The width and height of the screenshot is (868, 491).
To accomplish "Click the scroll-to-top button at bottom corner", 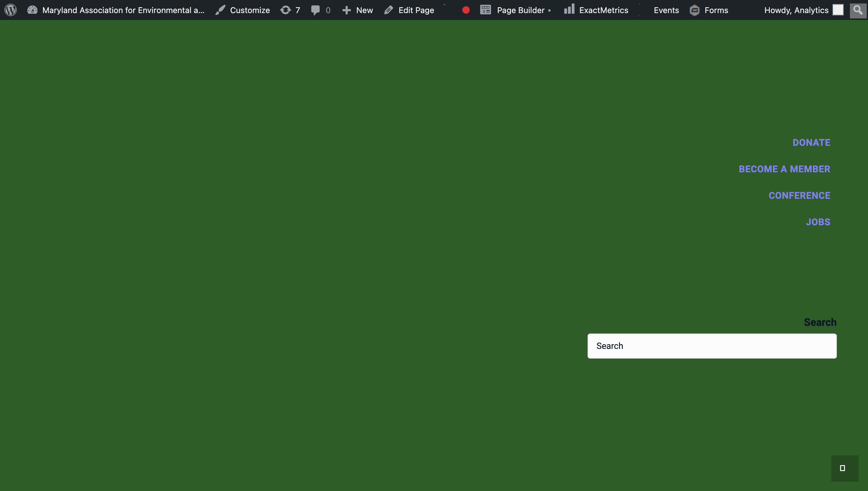I will 844,468.
